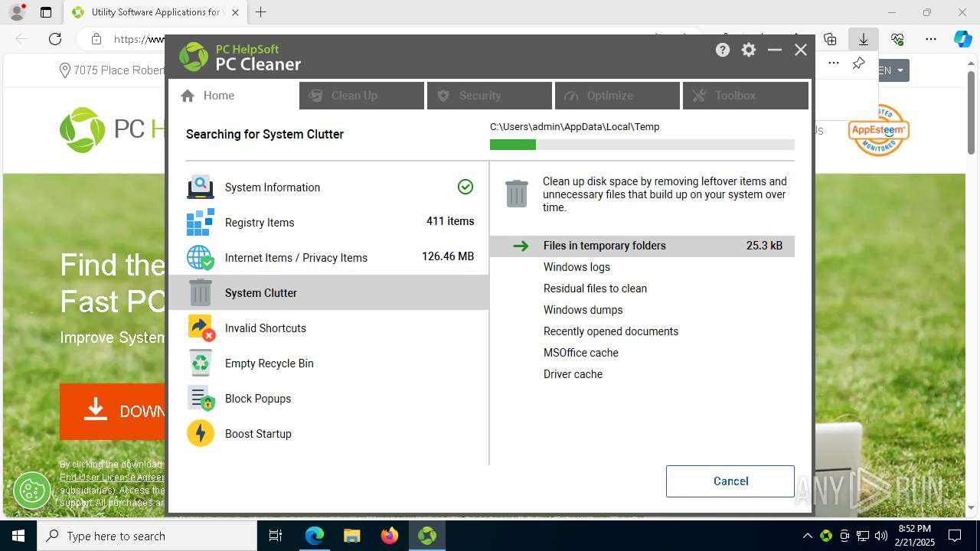The width and height of the screenshot is (980, 551).
Task: Click the Type here to search box
Action: pyautogui.click(x=147, y=536)
